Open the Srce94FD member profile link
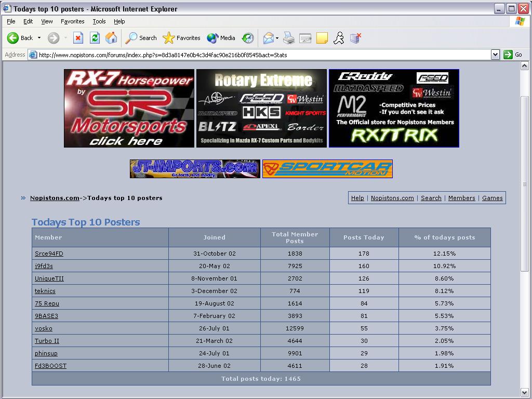 point(49,254)
